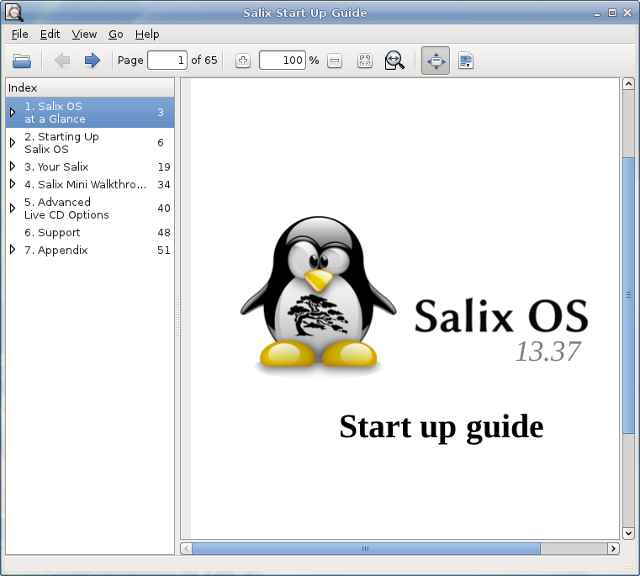Select '6. Support' index entry
The height and width of the screenshot is (576, 640).
point(90,232)
